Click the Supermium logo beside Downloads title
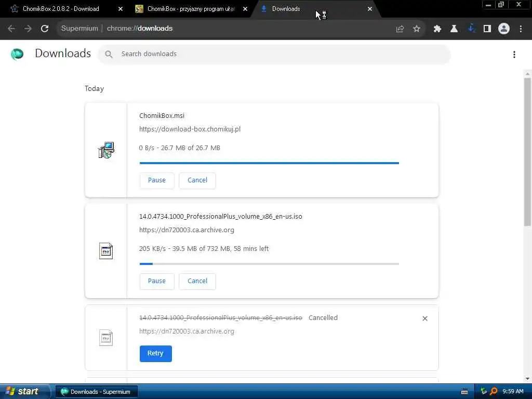The image size is (532, 399). pos(17,54)
